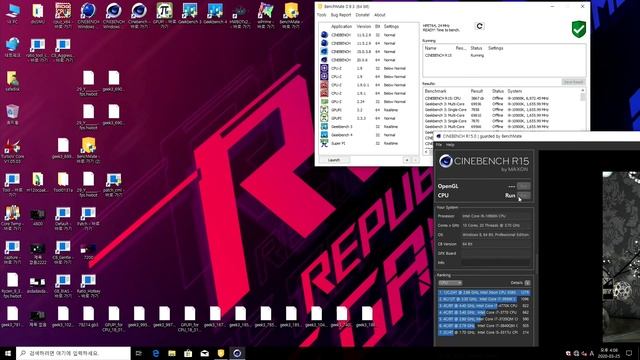Viewport: 640px width, 360px height.
Task: Open File Explorer from the taskbar
Action: [172, 353]
